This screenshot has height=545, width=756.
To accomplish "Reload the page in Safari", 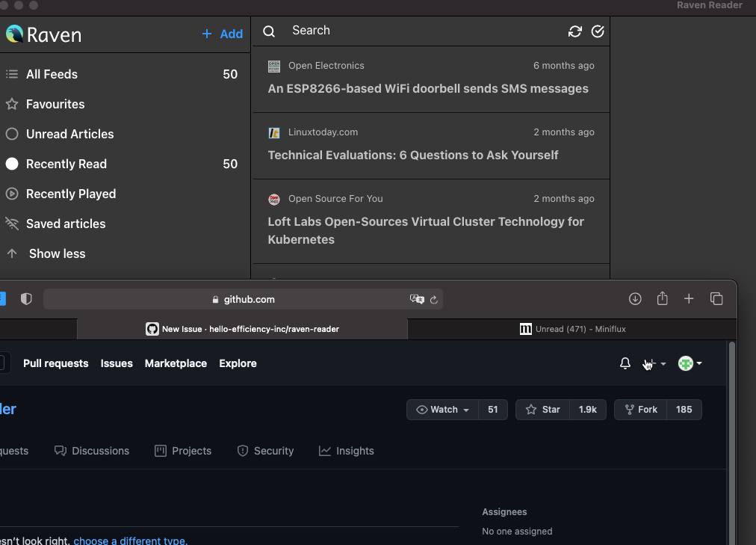I will click(x=434, y=300).
